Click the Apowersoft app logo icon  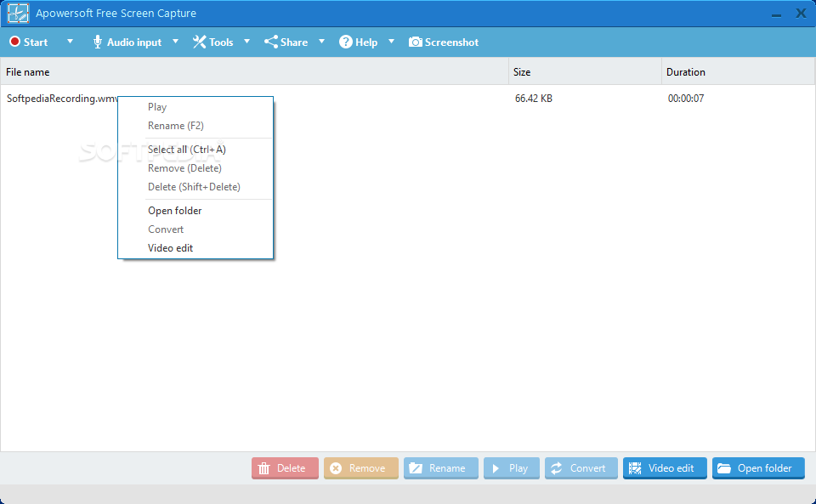coord(18,13)
